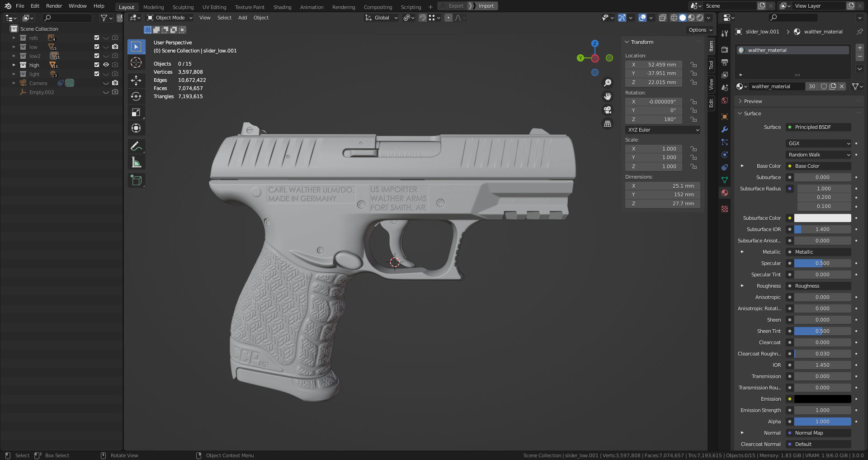Select the Add Cube tool
868x460 pixels.
(x=136, y=180)
